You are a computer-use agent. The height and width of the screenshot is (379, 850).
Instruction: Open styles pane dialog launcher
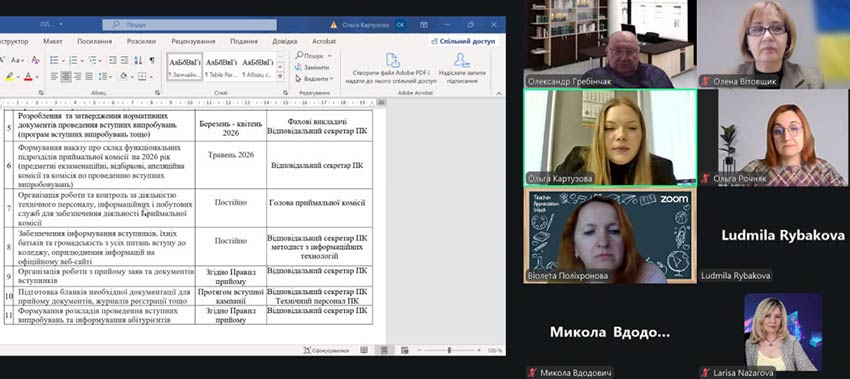(286, 93)
